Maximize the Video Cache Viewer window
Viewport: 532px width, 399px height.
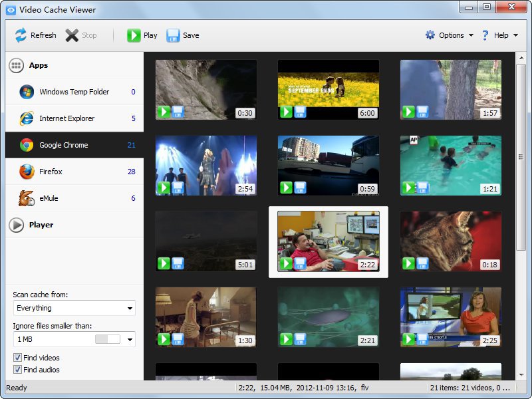[487, 7]
